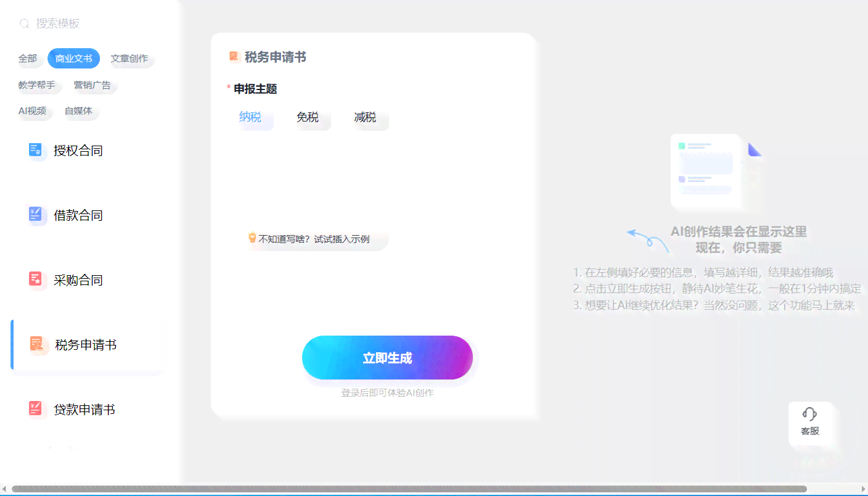Click the 客服 headset icon
This screenshot has width=868, height=496.
coord(810,414)
